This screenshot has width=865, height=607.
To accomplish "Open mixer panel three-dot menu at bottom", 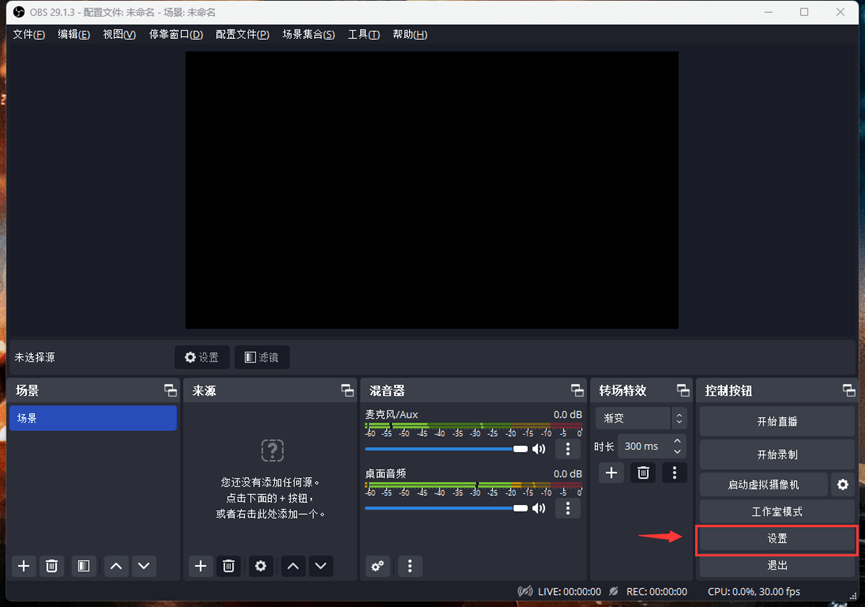I will coord(409,566).
